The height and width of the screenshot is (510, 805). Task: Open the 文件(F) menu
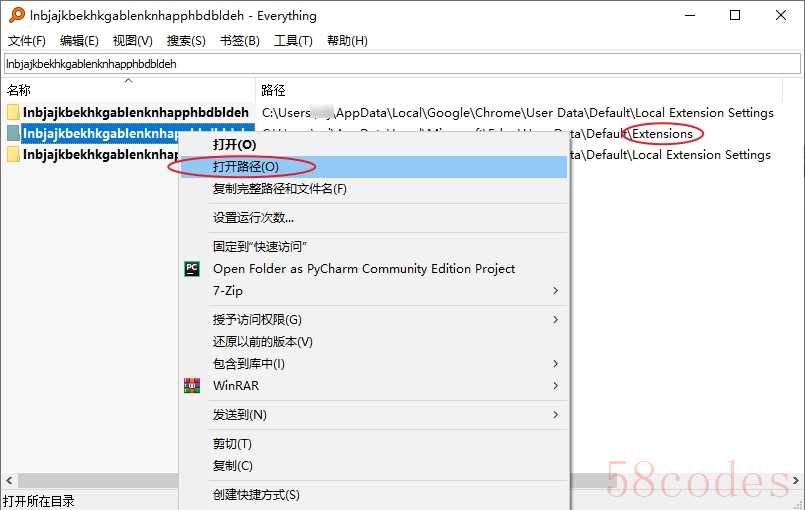(27, 41)
